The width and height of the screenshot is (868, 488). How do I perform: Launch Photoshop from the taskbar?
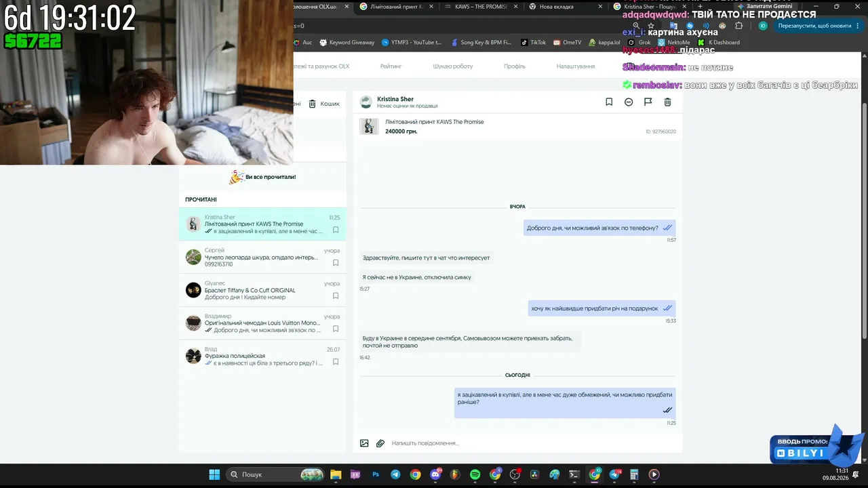click(x=375, y=474)
